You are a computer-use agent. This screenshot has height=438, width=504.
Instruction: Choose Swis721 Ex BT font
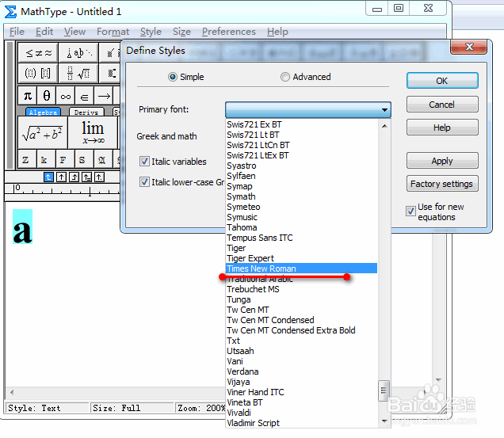pos(301,124)
